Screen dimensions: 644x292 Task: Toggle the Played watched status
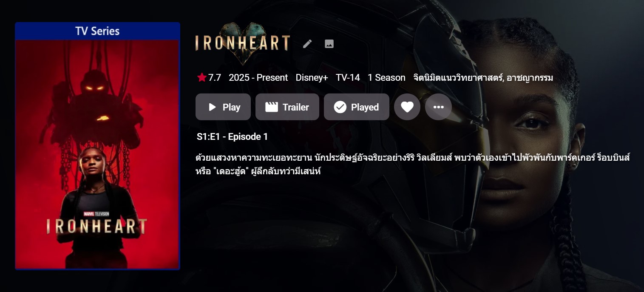click(356, 107)
